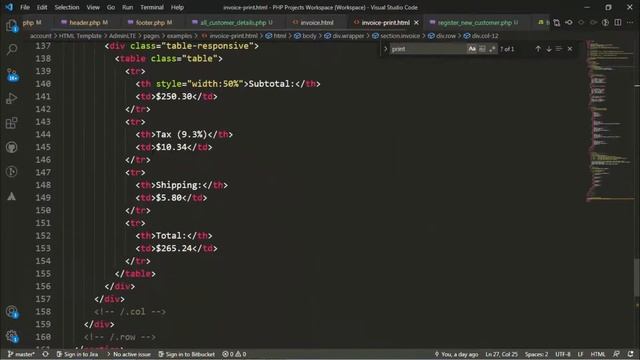
Task: Open the View menu
Action: [x=93, y=7]
